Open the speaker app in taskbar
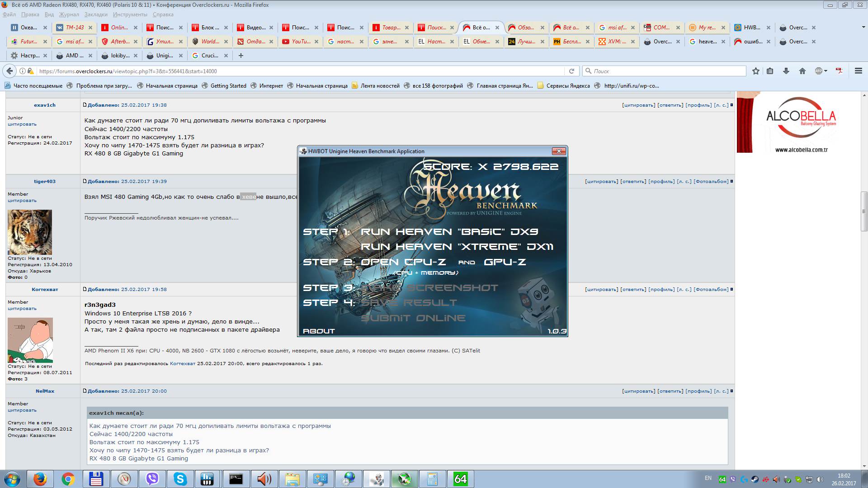 pos(264,479)
